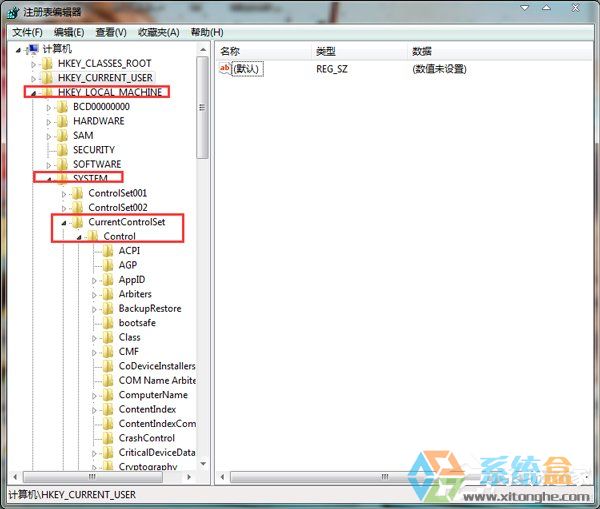Screen dimensions: 600x509
Task: Collapse the 计算机 root node
Action: pyautogui.click(x=18, y=50)
